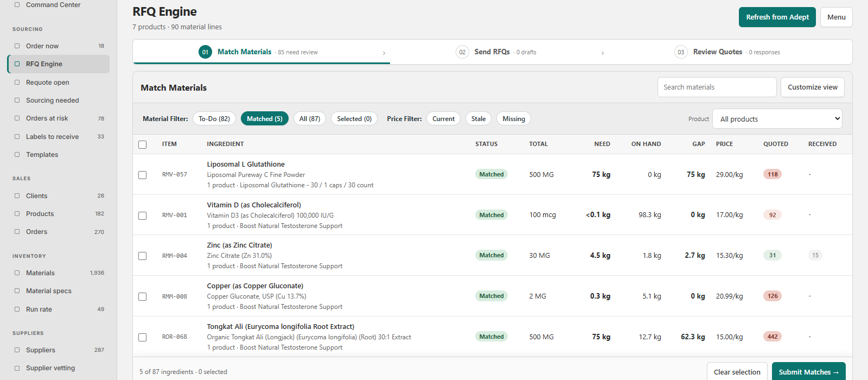Click the Products sidebar icon
The width and height of the screenshot is (868, 380).
(17, 214)
